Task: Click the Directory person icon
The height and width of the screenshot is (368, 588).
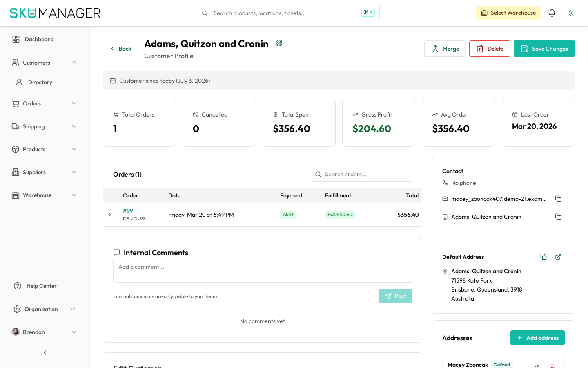Action: 19,82
